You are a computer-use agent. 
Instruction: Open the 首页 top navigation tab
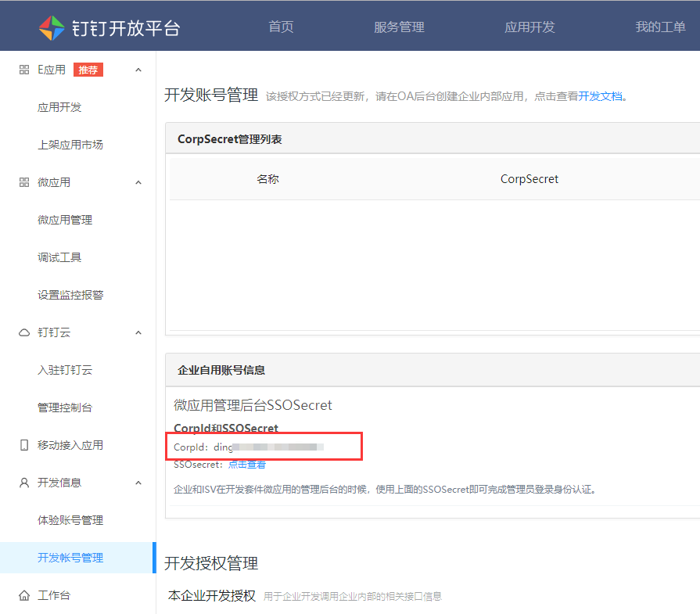[x=281, y=27]
